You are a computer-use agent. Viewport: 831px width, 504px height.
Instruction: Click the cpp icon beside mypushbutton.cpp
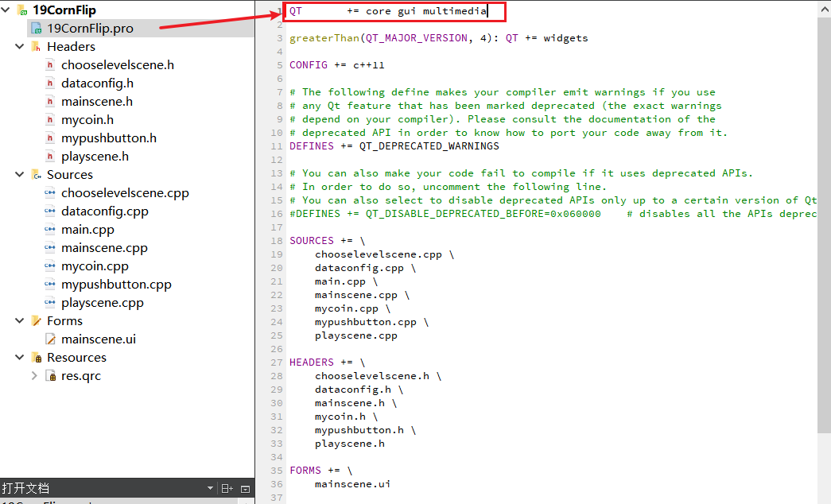(x=50, y=284)
